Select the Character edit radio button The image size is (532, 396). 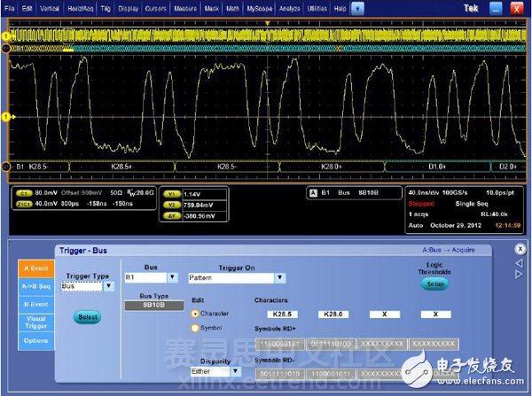coord(197,314)
